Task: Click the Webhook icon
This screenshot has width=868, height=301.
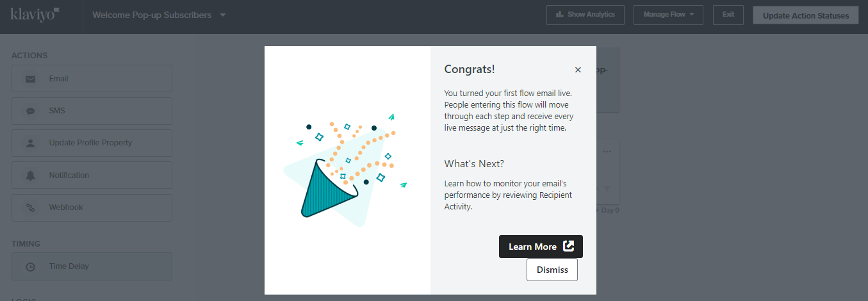Action: 30,207
